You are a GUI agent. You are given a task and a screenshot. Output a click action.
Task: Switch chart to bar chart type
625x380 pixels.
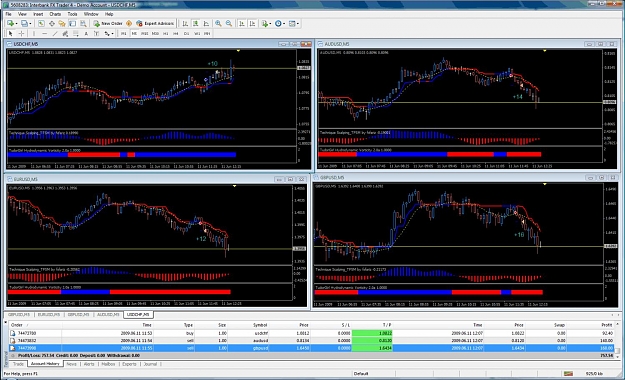[185, 24]
